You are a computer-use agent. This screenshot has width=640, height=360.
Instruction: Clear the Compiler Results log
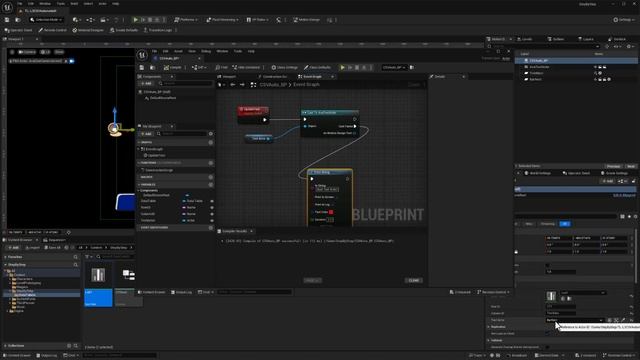pyautogui.click(x=413, y=280)
